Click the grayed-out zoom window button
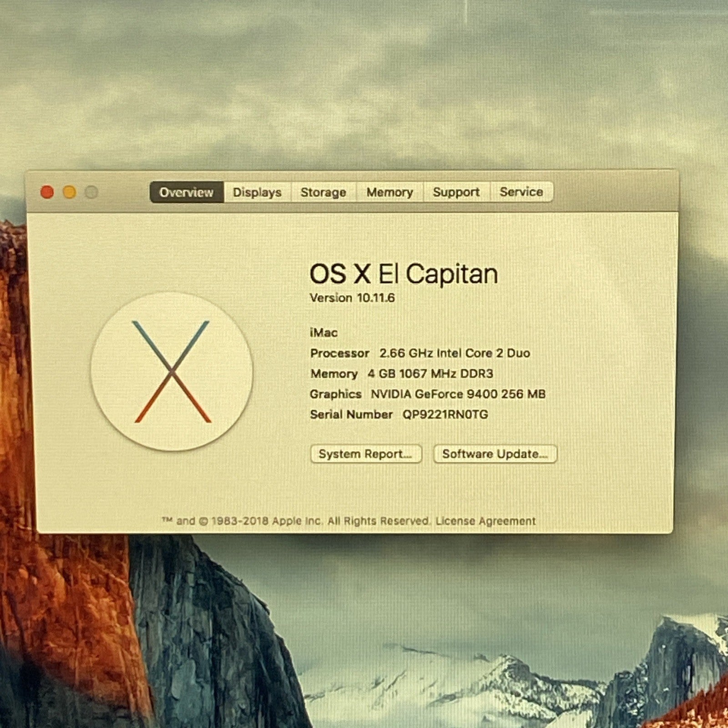The image size is (728, 728). pyautogui.click(x=91, y=192)
